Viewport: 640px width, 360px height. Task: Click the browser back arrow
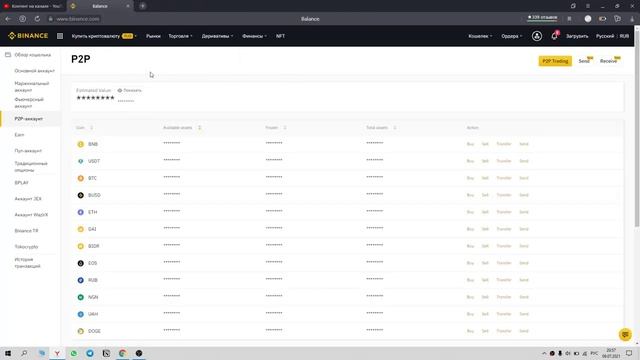click(8, 19)
